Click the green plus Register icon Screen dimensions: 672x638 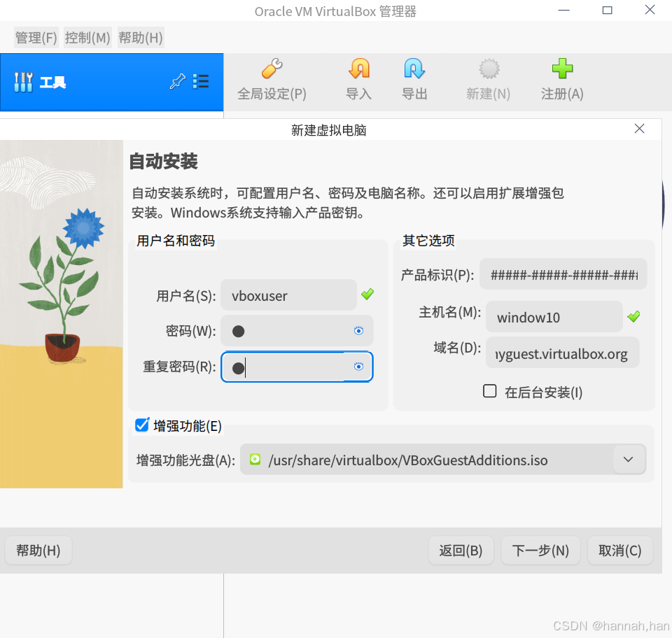pos(562,69)
